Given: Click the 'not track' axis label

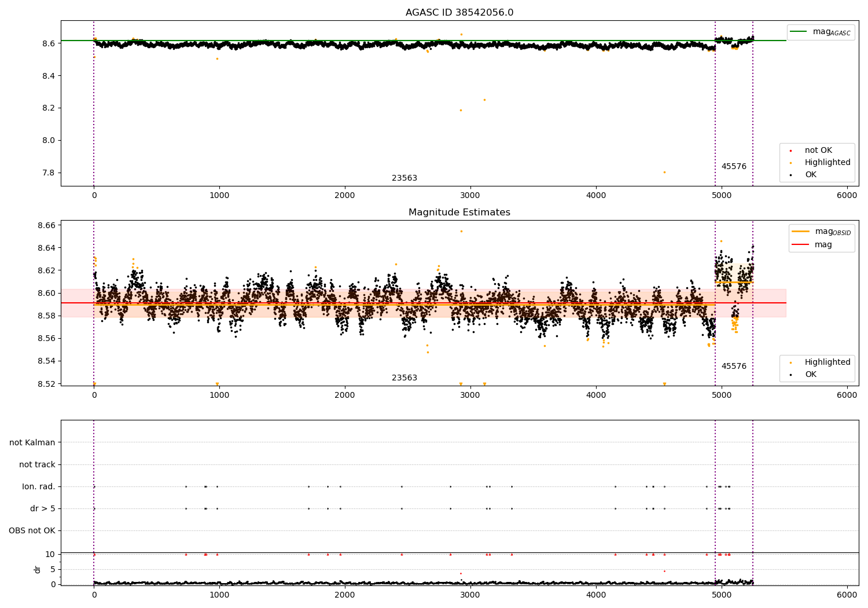Looking at the screenshot, I should pos(37,464).
